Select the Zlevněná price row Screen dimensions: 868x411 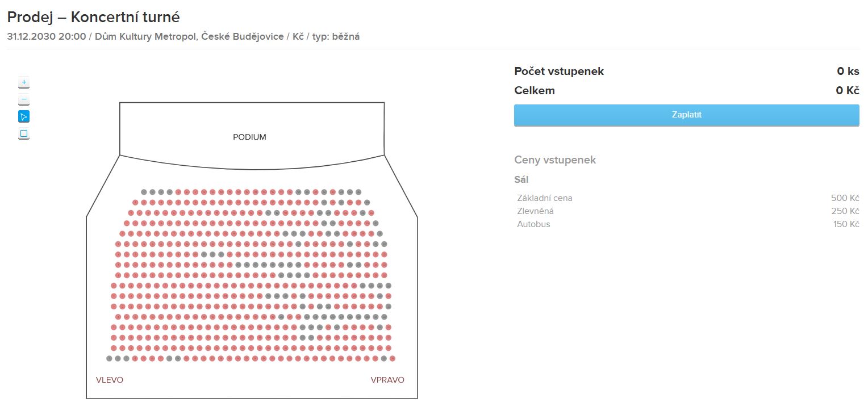pyautogui.click(x=535, y=211)
